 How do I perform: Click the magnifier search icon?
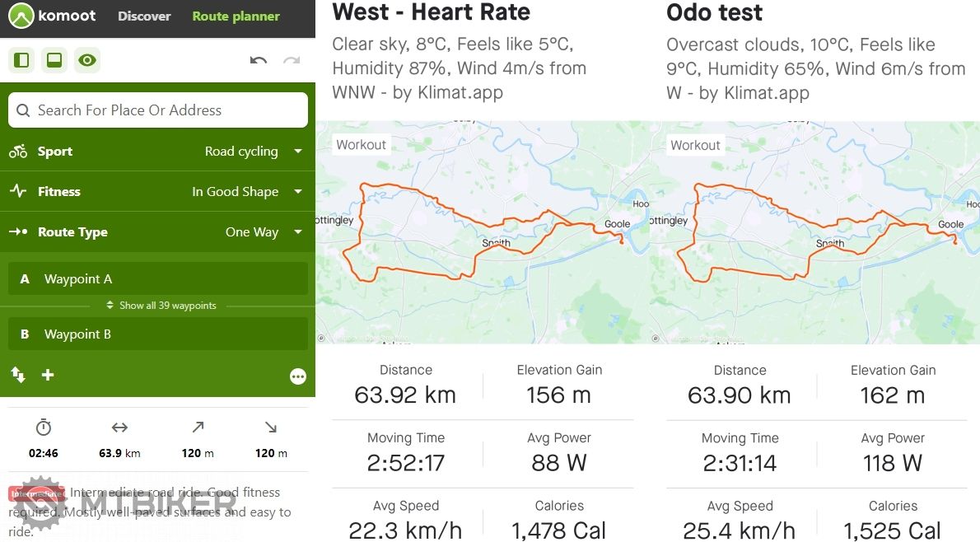[24, 110]
